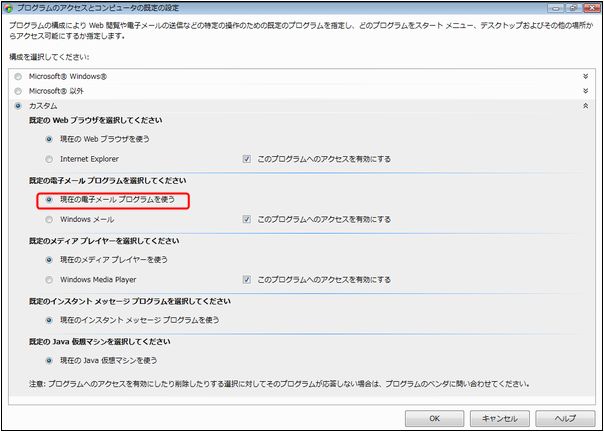The image size is (604, 432).
Task: Minimize the dialog window
Action: [555, 8]
